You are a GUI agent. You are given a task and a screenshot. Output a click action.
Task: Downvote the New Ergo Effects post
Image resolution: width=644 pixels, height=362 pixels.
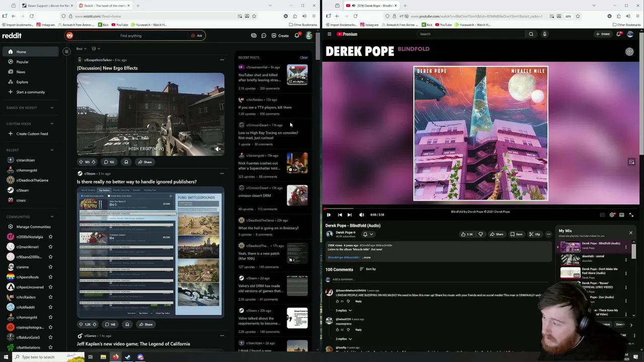coord(94,162)
